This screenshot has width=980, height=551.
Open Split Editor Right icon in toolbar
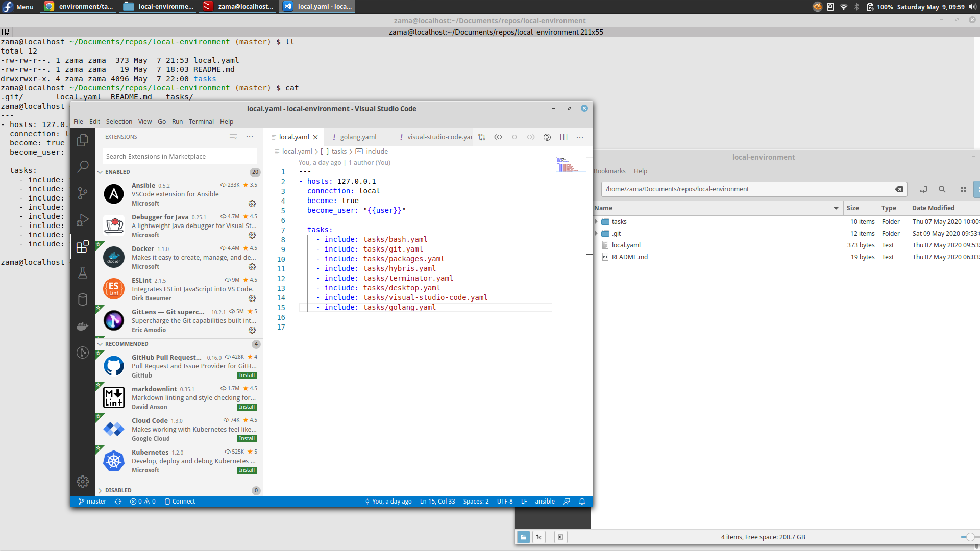coord(564,137)
